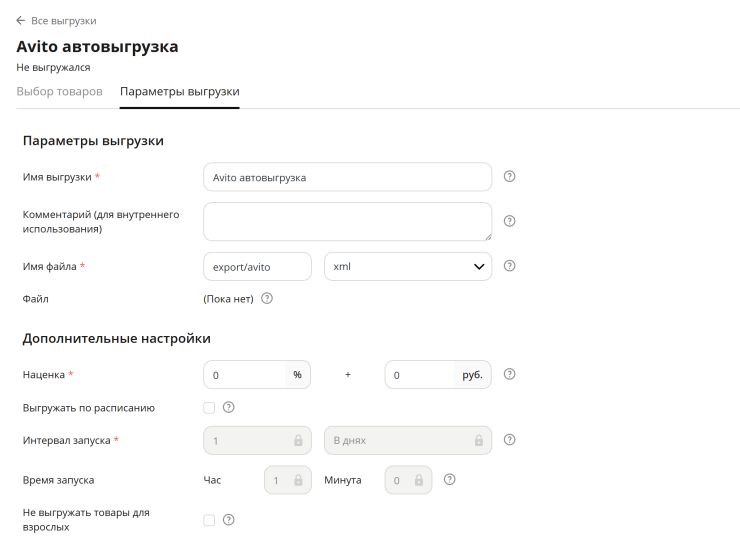Open help icon for Имя файла row
Image resolution: width=740 pixels, height=549 pixels.
509,266
